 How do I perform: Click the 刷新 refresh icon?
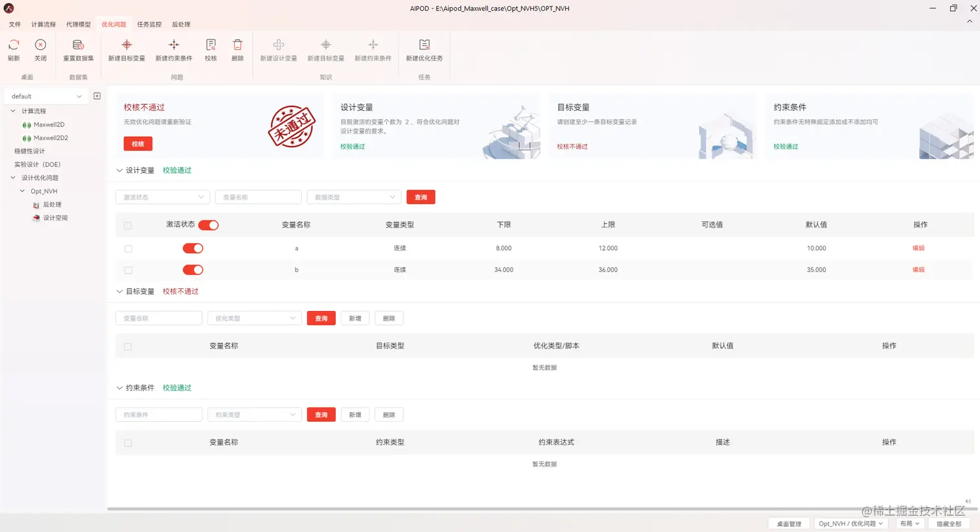click(14, 45)
